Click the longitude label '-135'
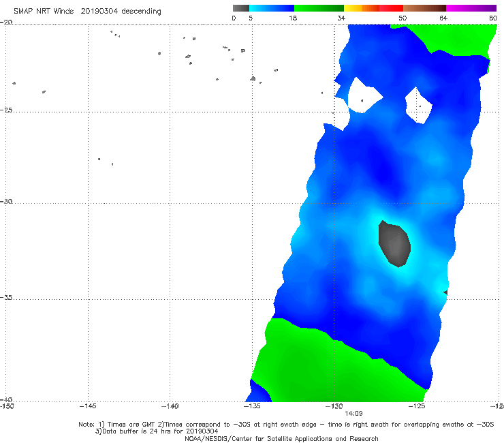The width and height of the screenshot is (504, 443). (252, 406)
